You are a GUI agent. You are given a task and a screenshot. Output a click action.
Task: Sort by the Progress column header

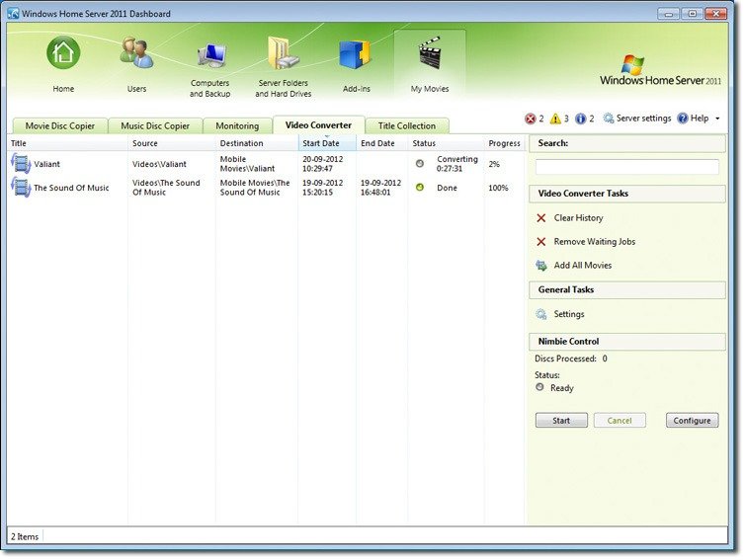[x=504, y=143]
